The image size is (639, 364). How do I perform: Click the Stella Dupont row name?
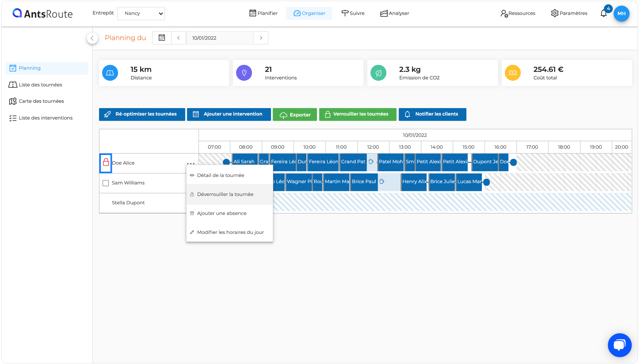tap(128, 203)
